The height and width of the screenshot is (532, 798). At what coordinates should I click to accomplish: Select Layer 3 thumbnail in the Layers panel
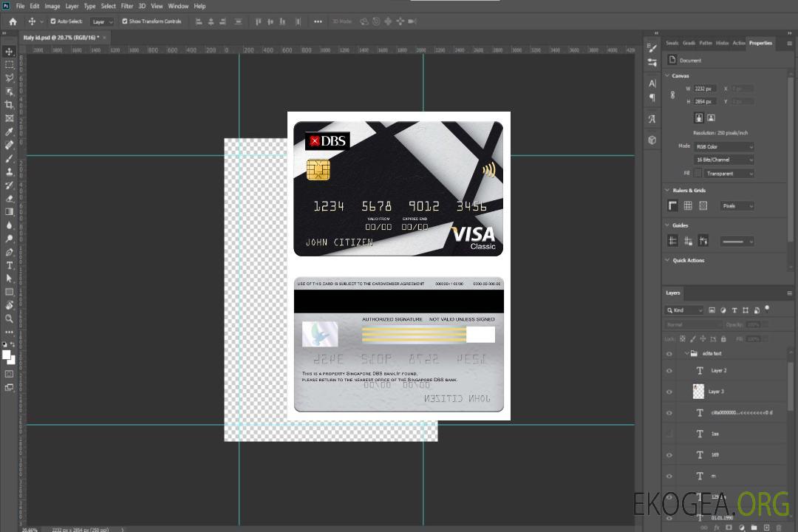(698, 391)
